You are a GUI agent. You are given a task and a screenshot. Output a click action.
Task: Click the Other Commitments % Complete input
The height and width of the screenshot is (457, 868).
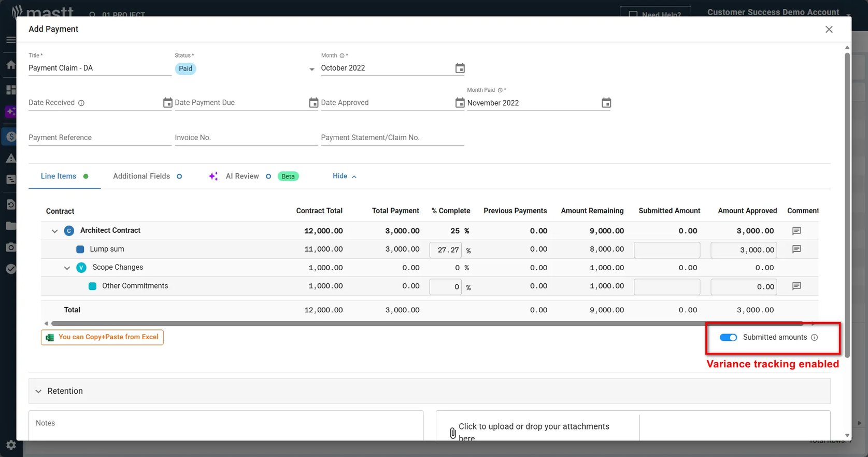(x=446, y=287)
